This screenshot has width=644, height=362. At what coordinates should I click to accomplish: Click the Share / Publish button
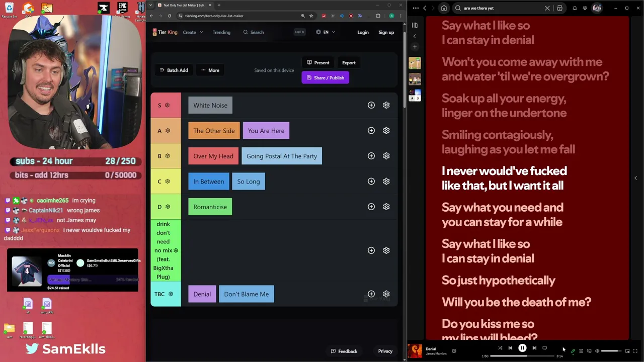tap(325, 78)
